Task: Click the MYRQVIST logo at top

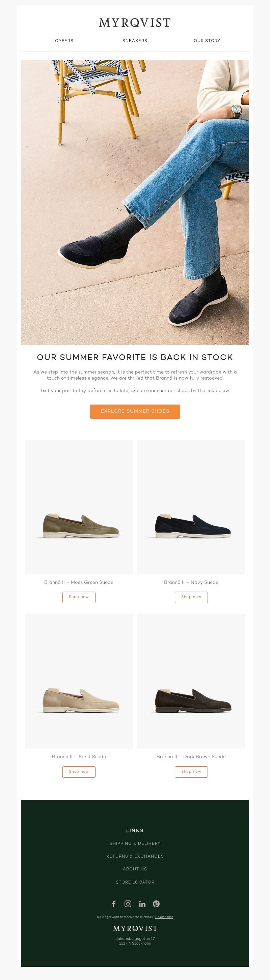Action: tap(135, 23)
